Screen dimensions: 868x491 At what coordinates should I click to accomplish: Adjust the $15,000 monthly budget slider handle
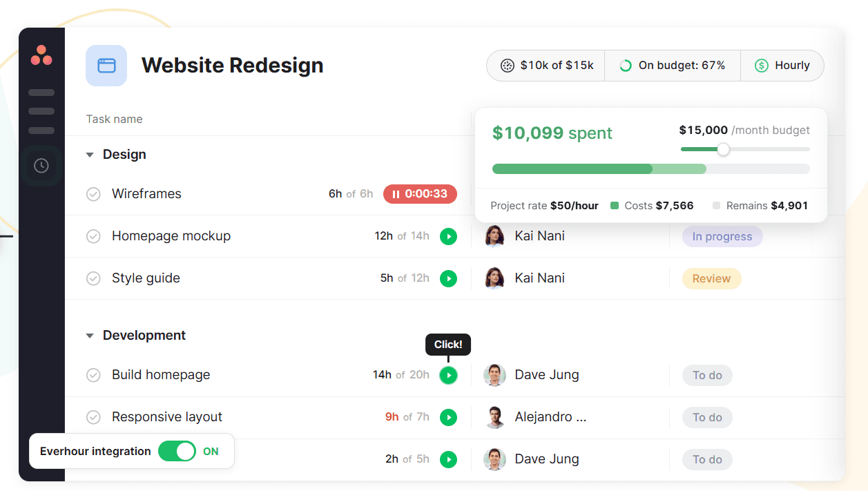[x=723, y=149]
